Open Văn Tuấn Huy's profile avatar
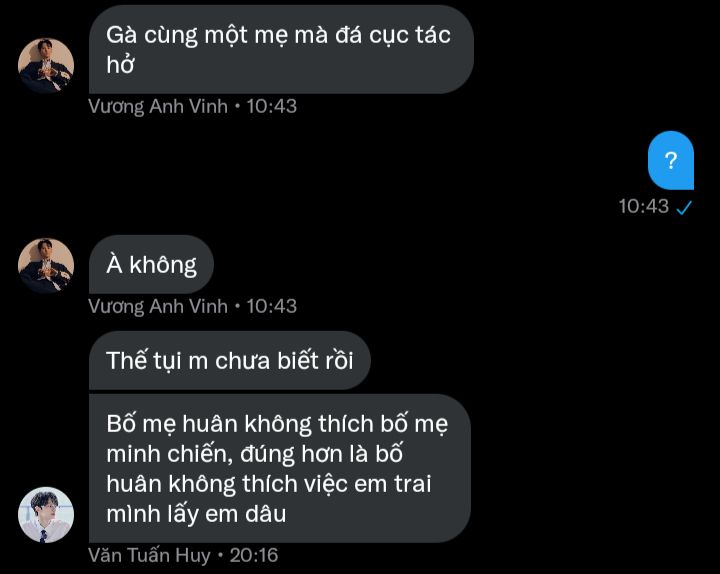 46,515
